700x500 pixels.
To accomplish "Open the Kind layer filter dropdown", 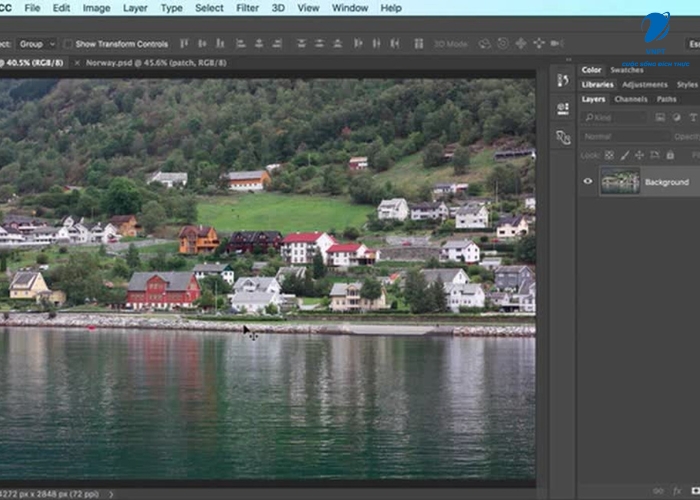I will [x=614, y=117].
